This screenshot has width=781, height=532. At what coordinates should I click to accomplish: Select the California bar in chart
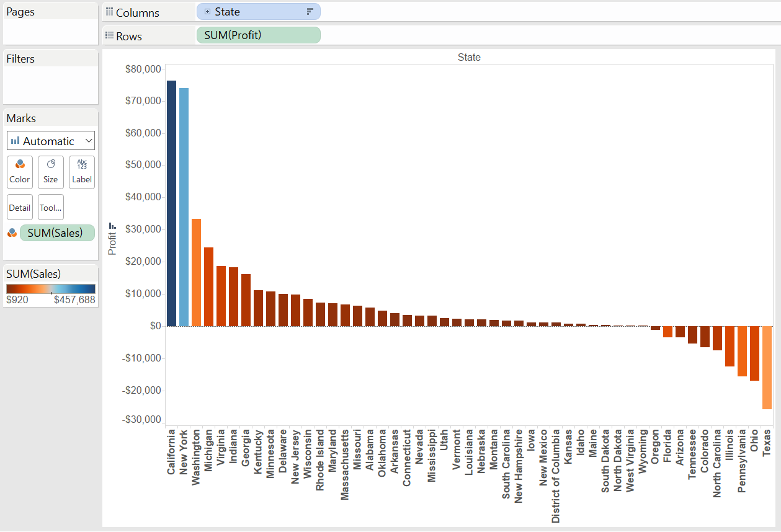point(171,203)
